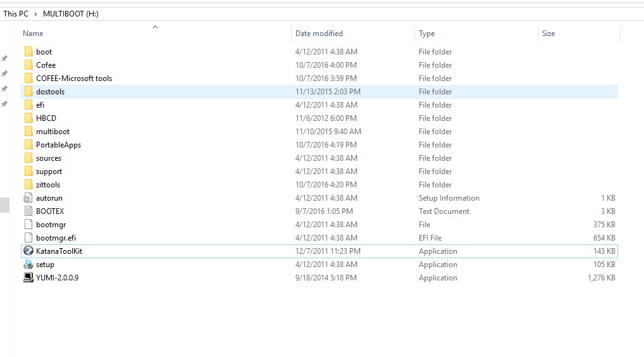Sort files by Date modified column
Image resolution: width=644 pixels, height=357 pixels.
tap(319, 34)
